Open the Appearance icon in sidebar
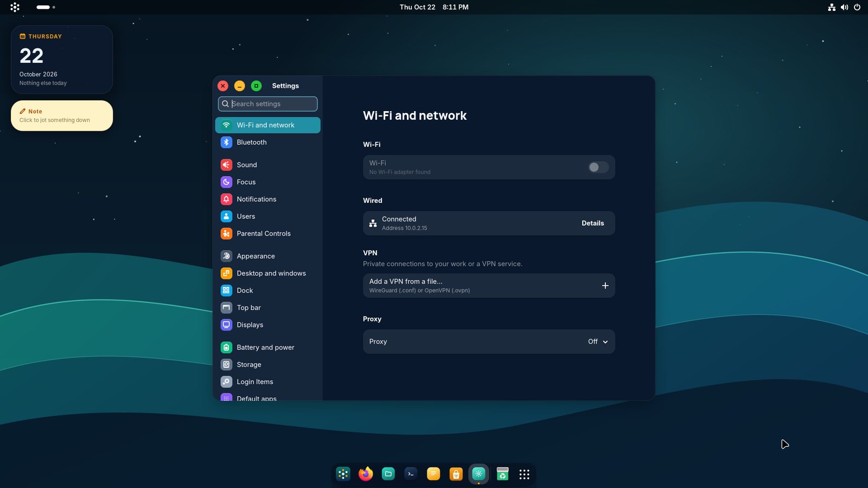The width and height of the screenshot is (868, 488). click(226, 256)
